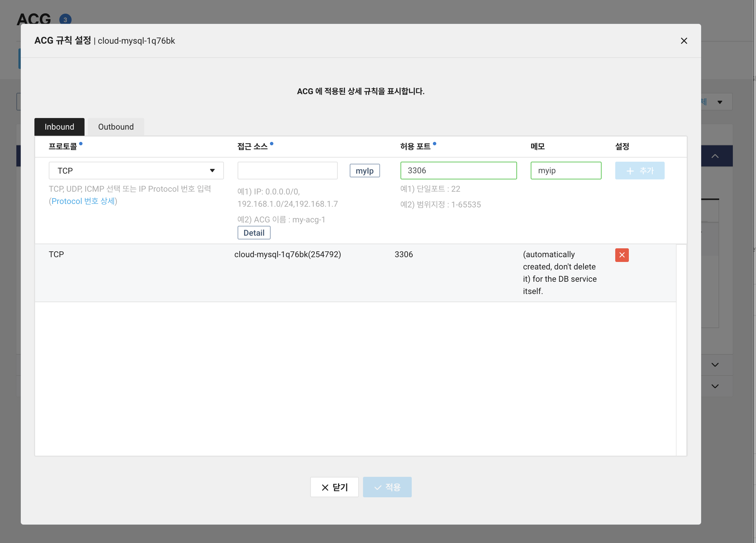The image size is (756, 543).
Task: Focus the 허용 포트 field showing 3306
Action: click(x=458, y=171)
